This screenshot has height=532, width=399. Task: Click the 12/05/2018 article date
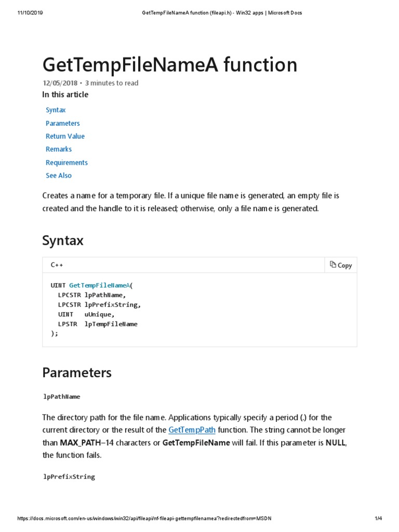coord(60,83)
